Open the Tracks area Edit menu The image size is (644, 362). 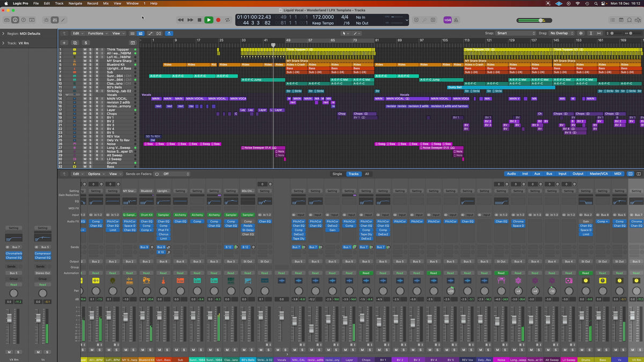(x=78, y=33)
